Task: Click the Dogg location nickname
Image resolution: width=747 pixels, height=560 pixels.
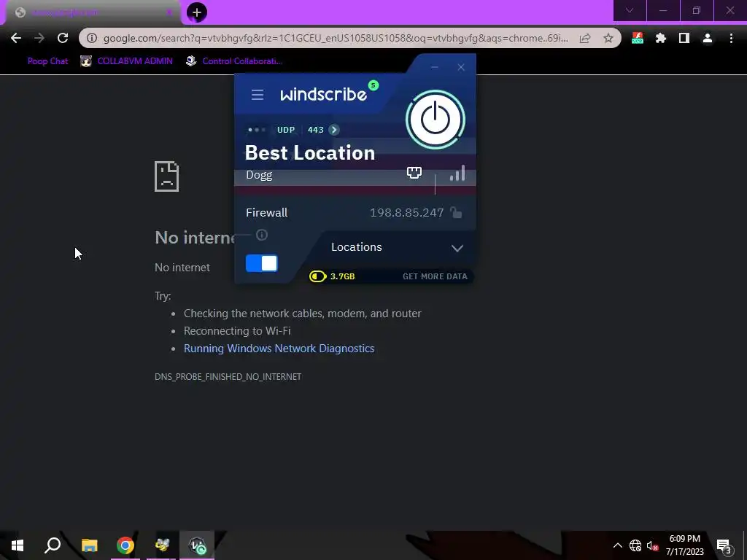Action: [x=259, y=175]
